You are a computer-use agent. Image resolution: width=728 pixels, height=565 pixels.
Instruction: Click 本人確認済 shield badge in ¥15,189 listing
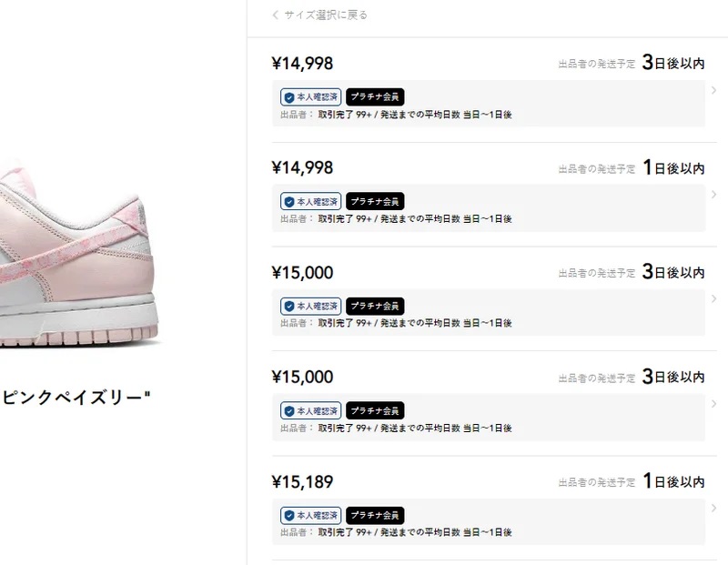310,515
